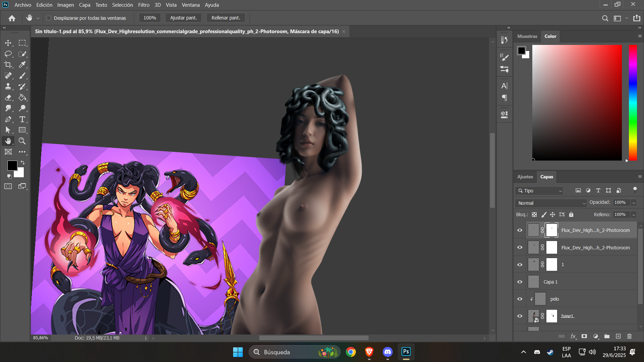Select the Brush tool
The height and width of the screenshot is (362, 644).
coord(22,76)
